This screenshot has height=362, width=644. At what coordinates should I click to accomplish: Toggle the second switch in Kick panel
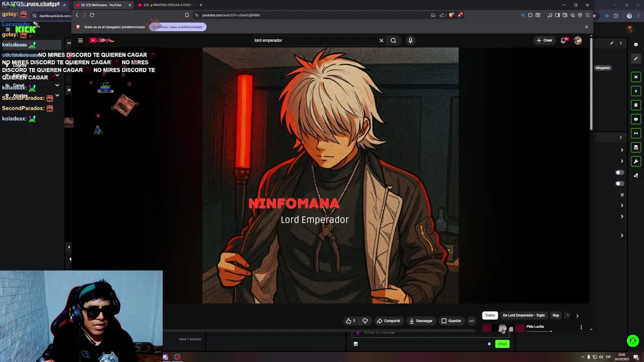tap(620, 184)
